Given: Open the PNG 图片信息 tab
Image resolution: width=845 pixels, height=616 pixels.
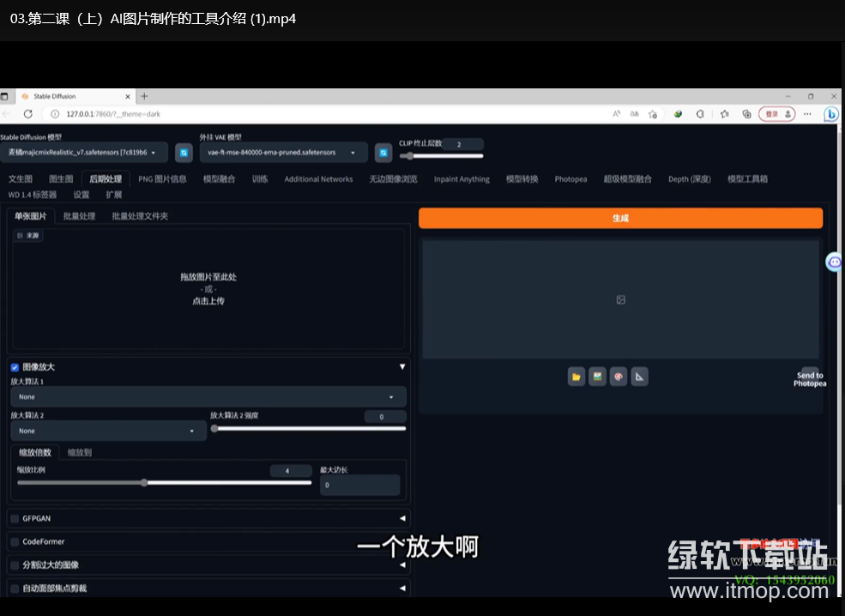Looking at the screenshot, I should pos(162,179).
